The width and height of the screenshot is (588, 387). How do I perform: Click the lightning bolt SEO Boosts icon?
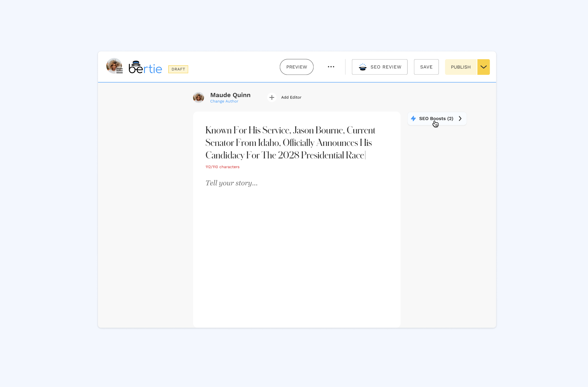tap(413, 118)
